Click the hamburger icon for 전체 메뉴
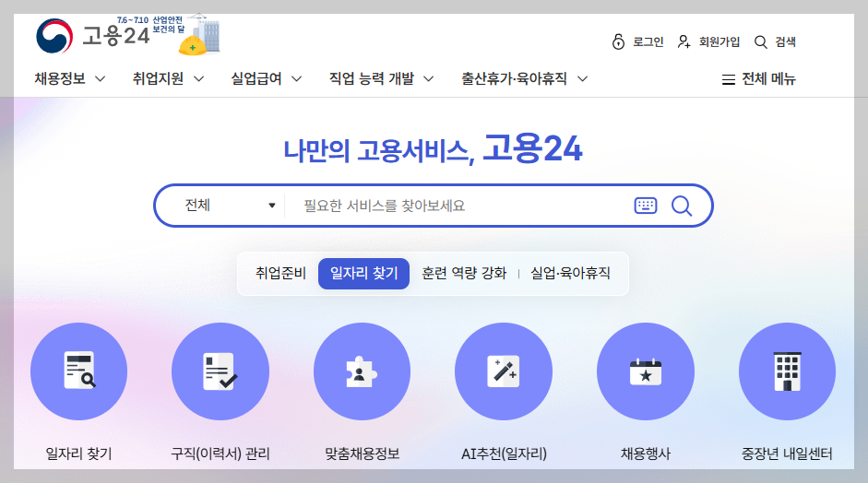This screenshot has height=483, width=868. coord(729,79)
